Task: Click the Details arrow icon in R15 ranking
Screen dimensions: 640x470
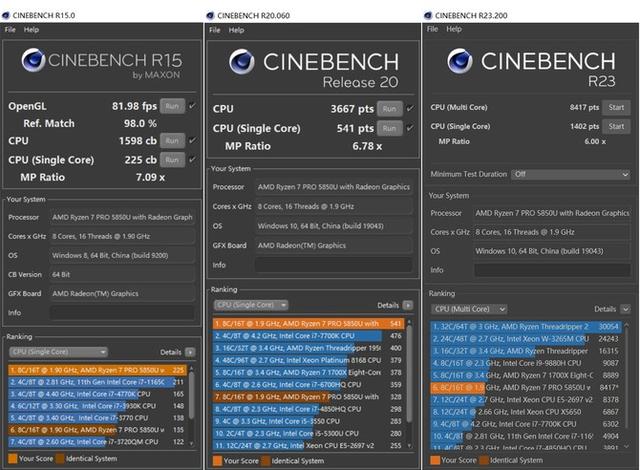Action: point(192,352)
